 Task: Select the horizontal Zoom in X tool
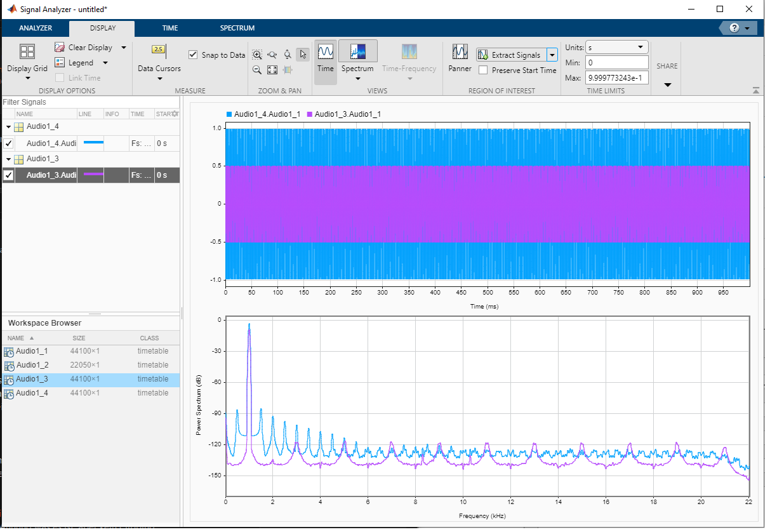pos(272,55)
